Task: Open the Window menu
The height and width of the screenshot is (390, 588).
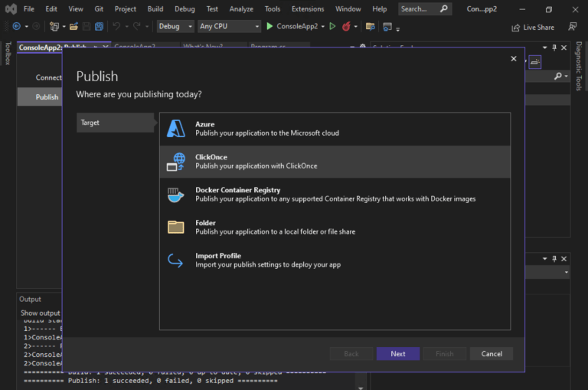Action: 348,9
